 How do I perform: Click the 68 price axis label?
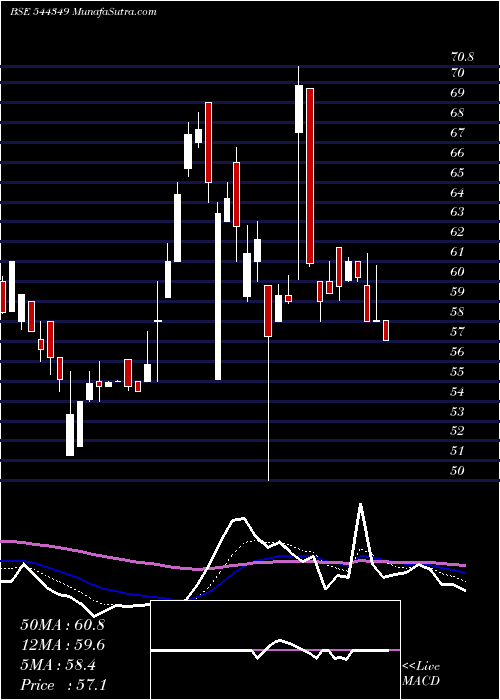coord(458,113)
